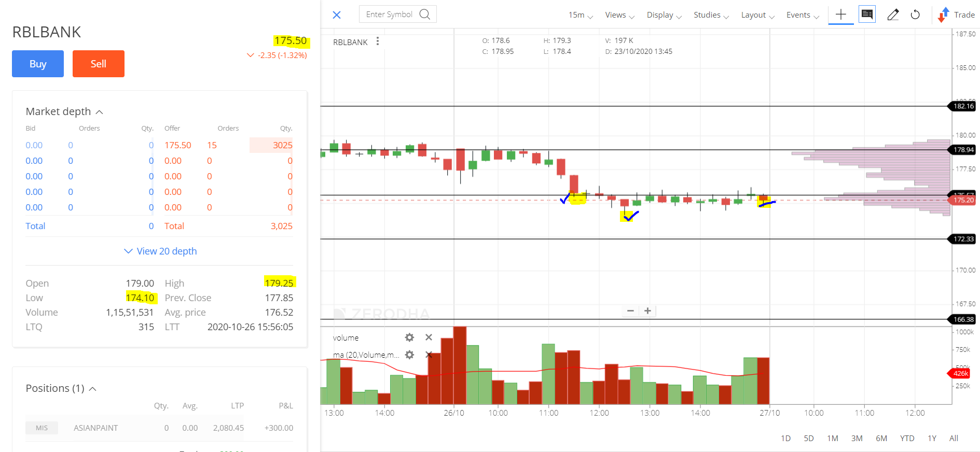Select the 3M range
This screenshot has height=452, width=980.
pyautogui.click(x=857, y=438)
